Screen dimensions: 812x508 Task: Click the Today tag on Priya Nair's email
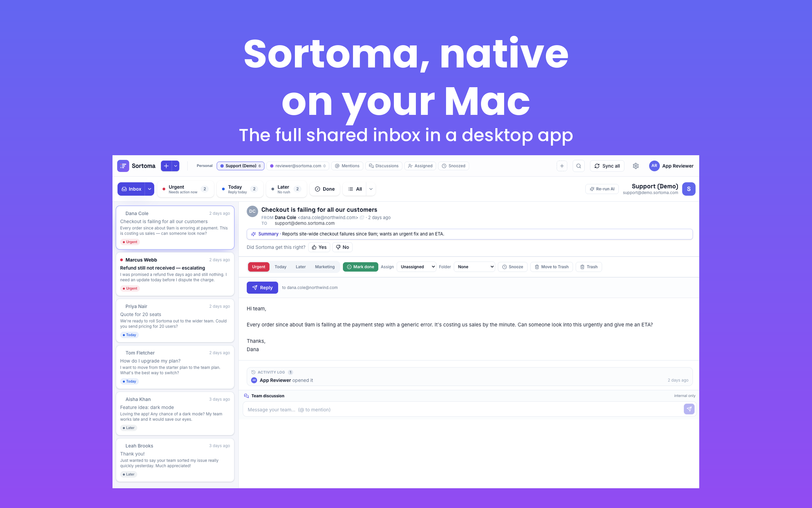click(x=129, y=335)
